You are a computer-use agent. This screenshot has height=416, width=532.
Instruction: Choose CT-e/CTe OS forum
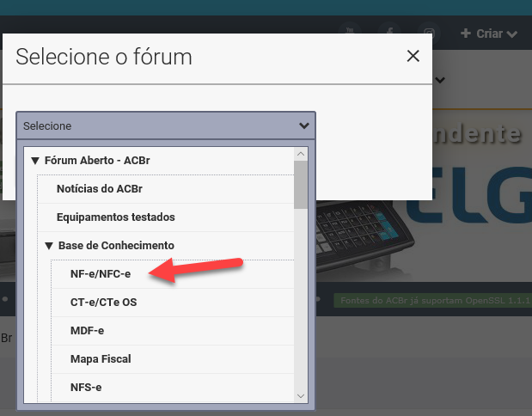[x=173, y=303]
